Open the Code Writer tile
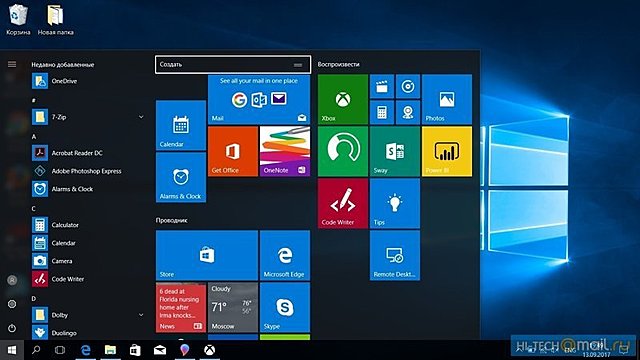The height and width of the screenshot is (360, 640). (342, 203)
